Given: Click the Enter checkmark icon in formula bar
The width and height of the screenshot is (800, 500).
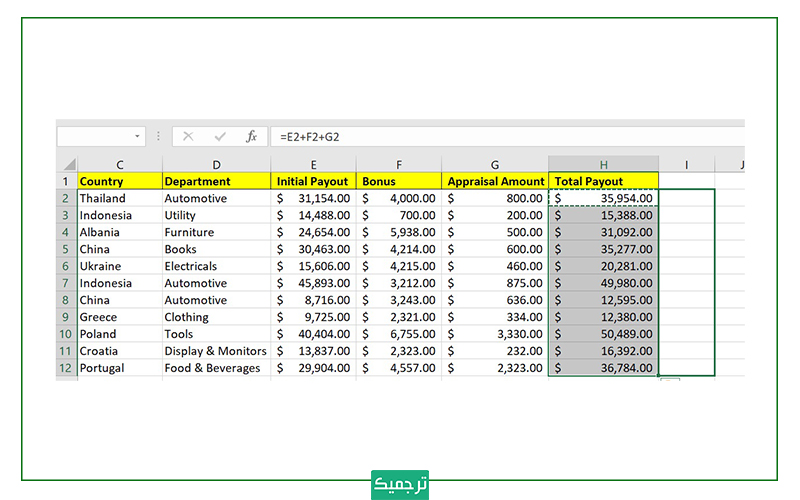Looking at the screenshot, I should tap(220, 136).
